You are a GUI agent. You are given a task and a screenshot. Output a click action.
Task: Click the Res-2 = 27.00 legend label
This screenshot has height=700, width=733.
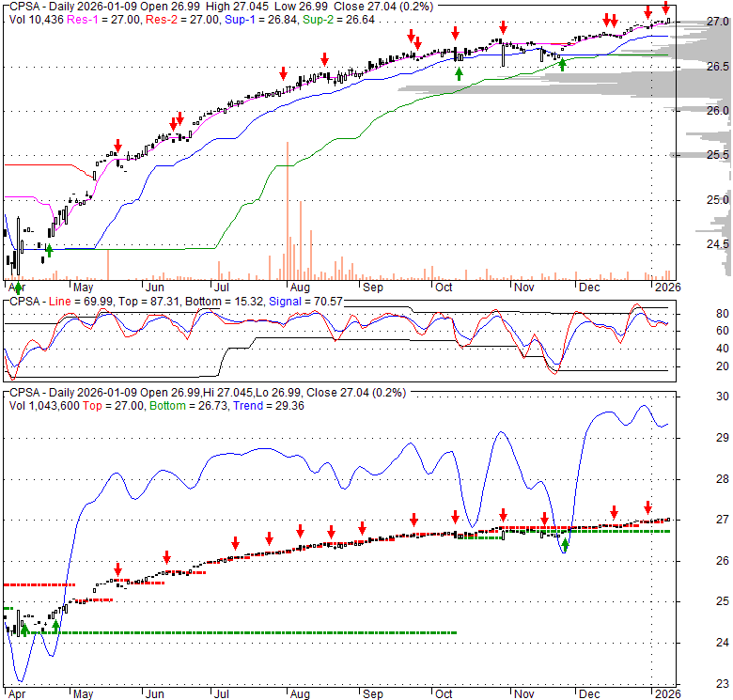182,20
